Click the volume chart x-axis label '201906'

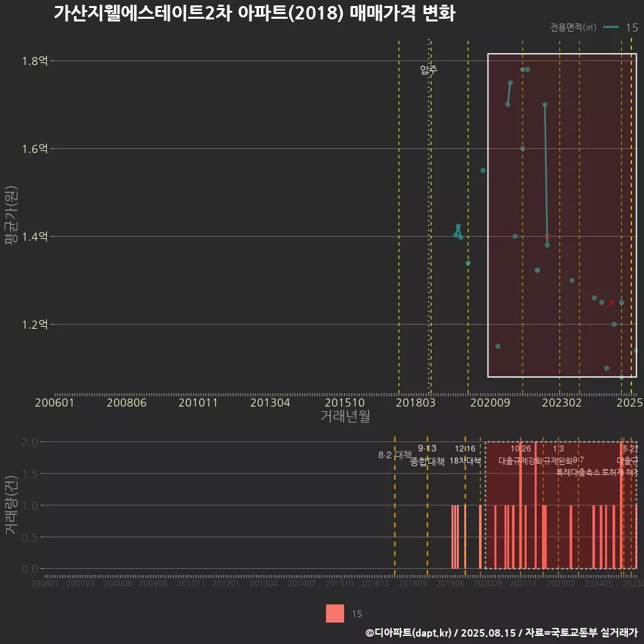point(449,583)
